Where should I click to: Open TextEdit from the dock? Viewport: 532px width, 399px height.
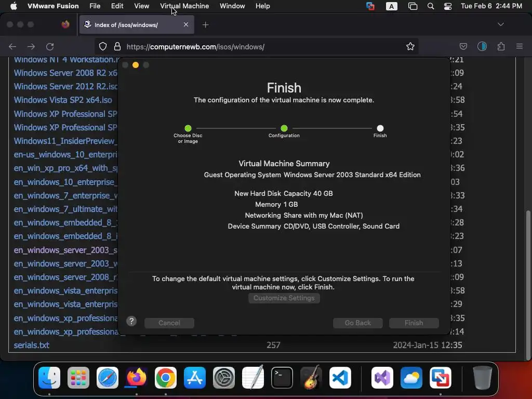[253, 377]
